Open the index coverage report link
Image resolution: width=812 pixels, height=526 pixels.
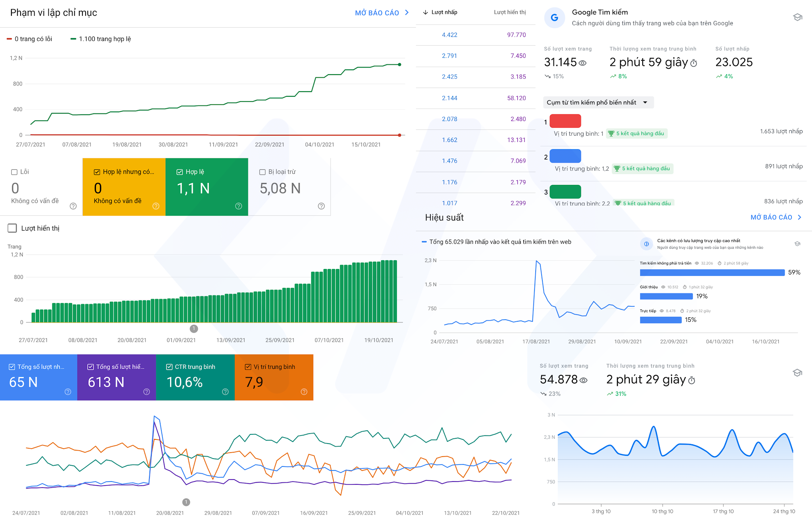pos(377,13)
